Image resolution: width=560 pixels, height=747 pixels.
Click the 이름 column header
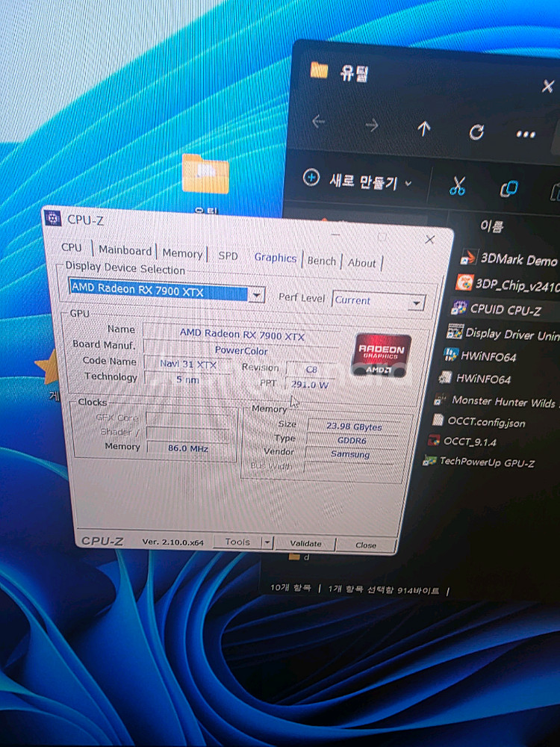tap(491, 226)
